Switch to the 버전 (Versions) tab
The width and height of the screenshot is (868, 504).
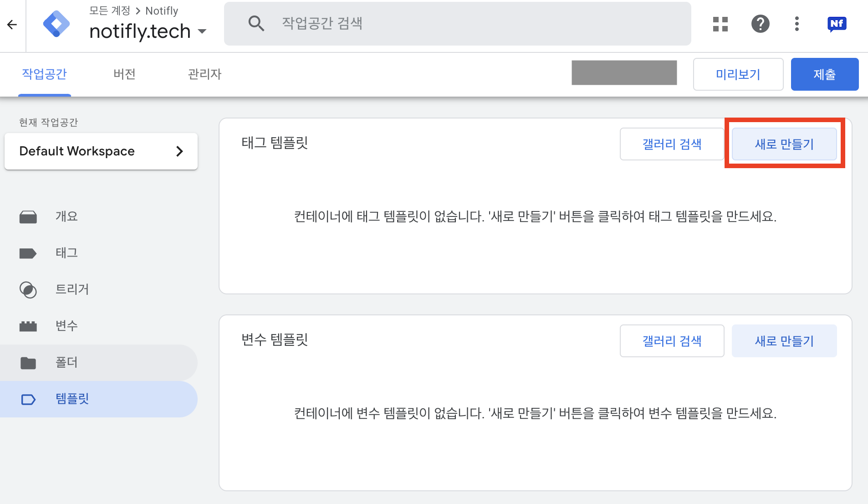coord(124,74)
